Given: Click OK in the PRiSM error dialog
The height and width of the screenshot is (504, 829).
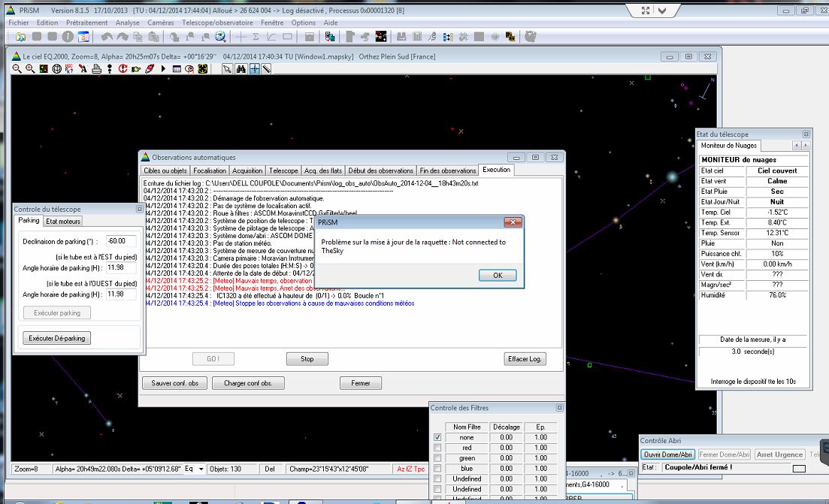Looking at the screenshot, I should 498,275.
